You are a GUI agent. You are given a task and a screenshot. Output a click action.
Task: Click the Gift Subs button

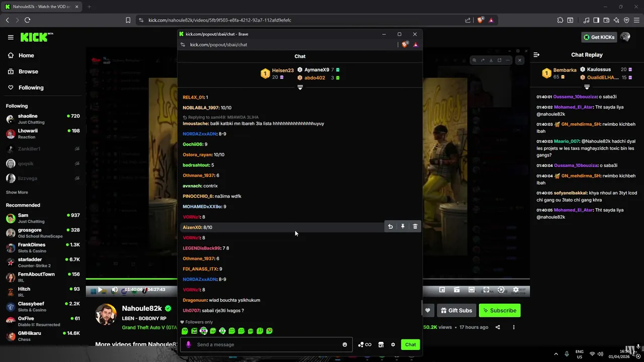click(456, 310)
